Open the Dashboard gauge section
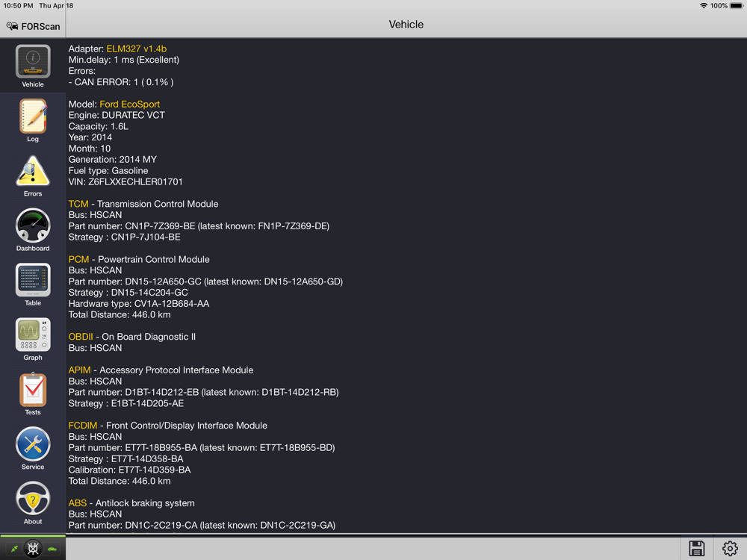 tap(33, 230)
